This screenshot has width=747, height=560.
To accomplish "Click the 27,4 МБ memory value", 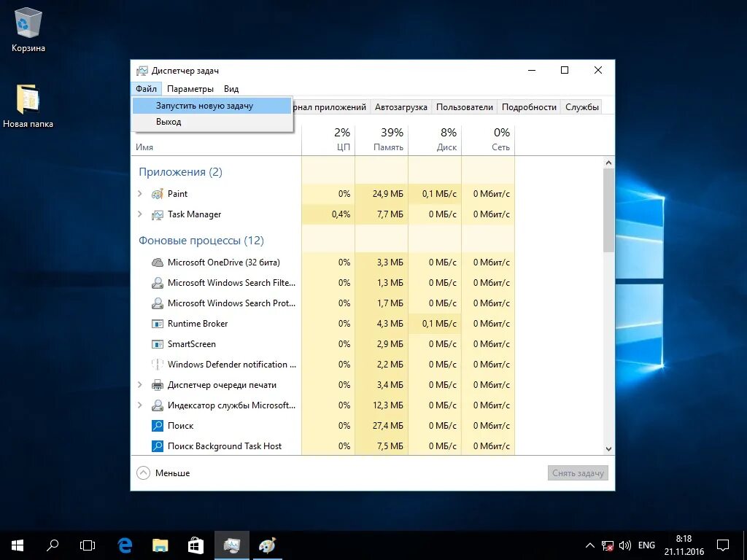I will click(388, 426).
